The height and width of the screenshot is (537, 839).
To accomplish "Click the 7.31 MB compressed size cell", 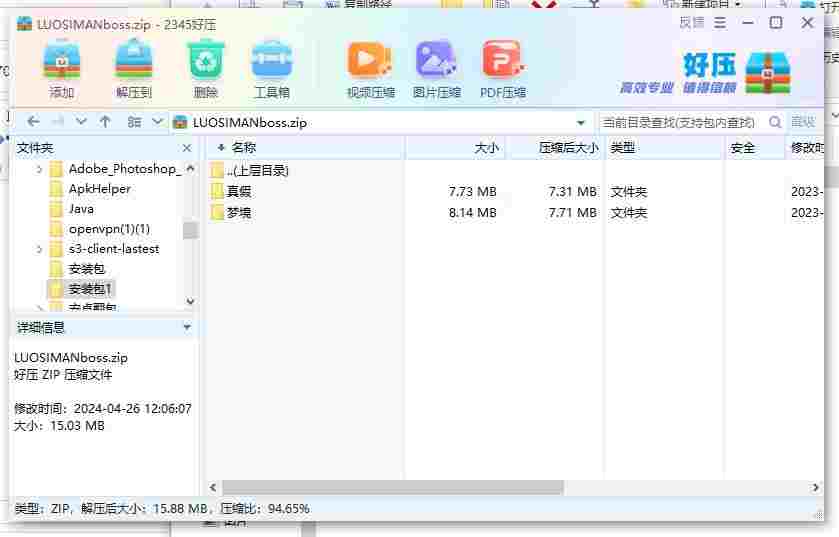I will 573,191.
